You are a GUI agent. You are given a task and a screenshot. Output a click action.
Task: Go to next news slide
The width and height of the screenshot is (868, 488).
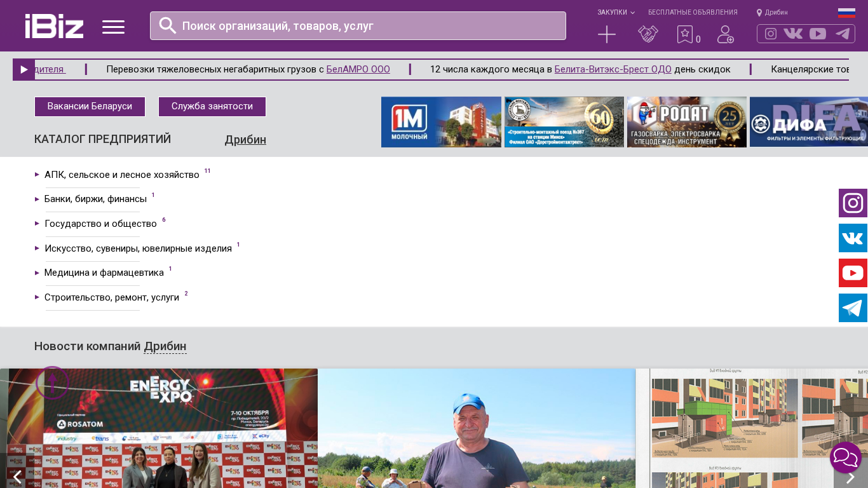tap(850, 477)
